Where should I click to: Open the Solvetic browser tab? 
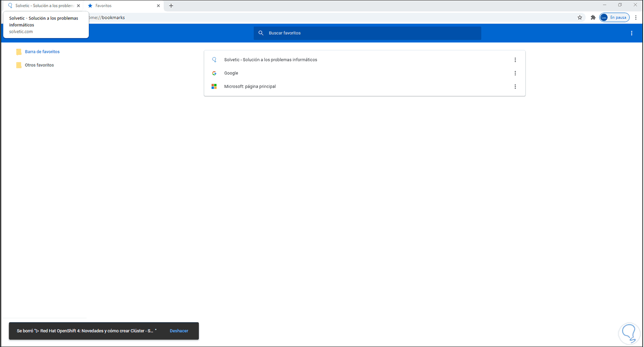click(x=43, y=6)
